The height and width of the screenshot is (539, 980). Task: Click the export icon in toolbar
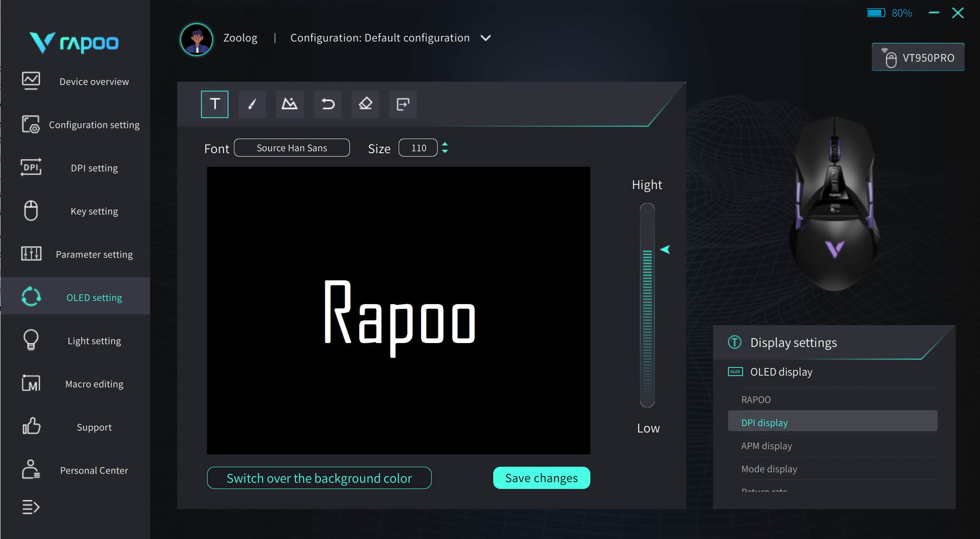click(x=403, y=104)
